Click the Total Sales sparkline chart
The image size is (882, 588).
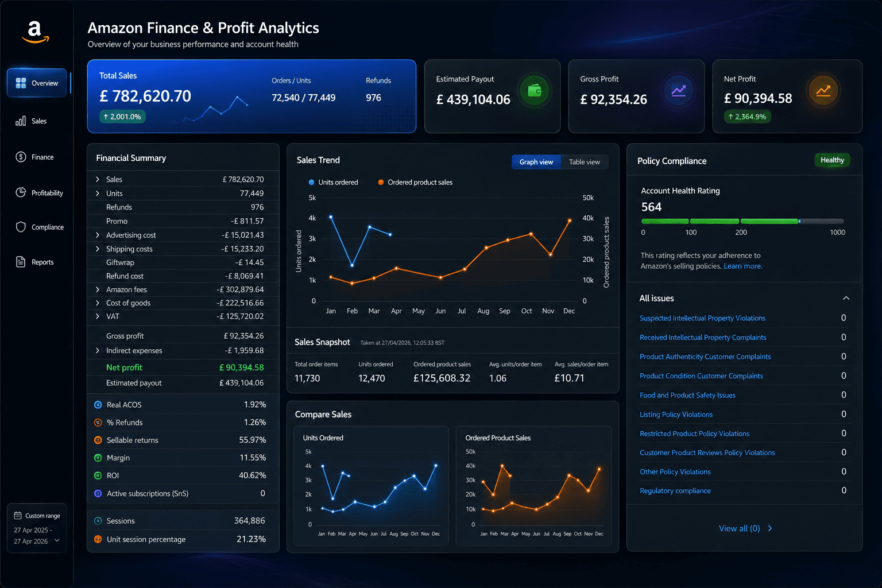click(x=215, y=108)
